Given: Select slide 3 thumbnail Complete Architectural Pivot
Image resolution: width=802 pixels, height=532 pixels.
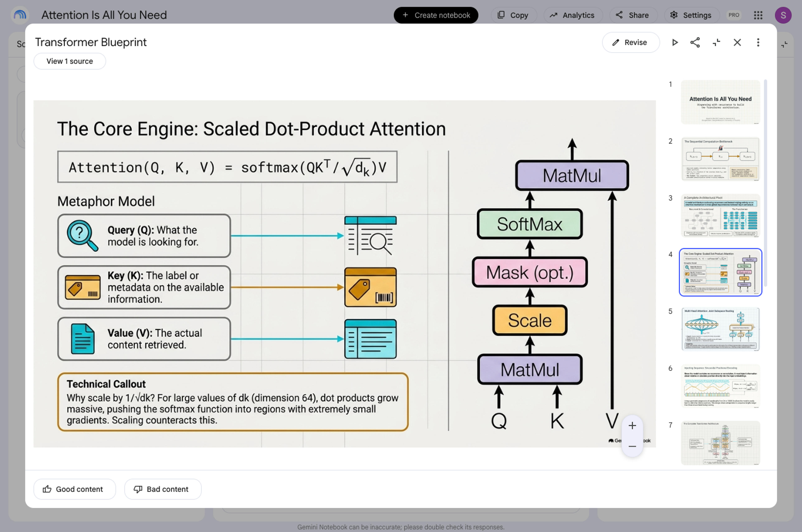Looking at the screenshot, I should [x=720, y=215].
